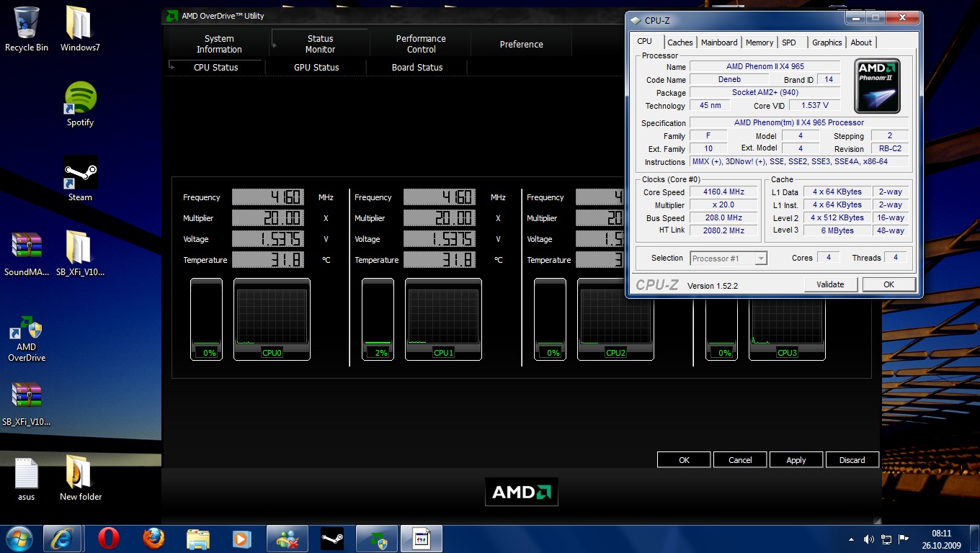Launch Firefox from the taskbar
The width and height of the screenshot is (980, 553).
click(x=153, y=539)
